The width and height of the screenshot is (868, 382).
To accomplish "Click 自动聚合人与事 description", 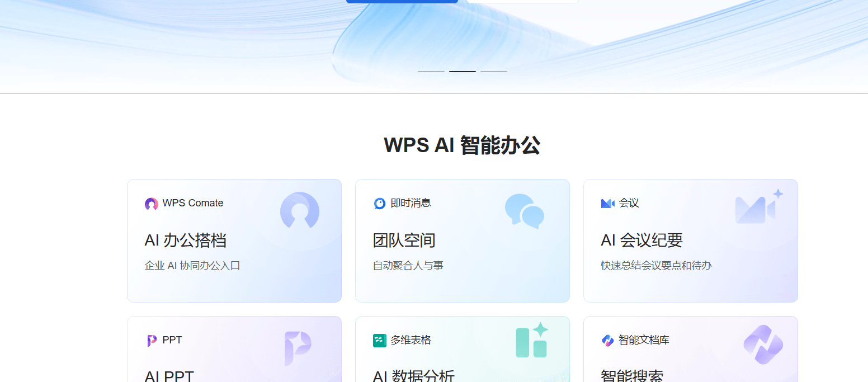I will click(408, 266).
